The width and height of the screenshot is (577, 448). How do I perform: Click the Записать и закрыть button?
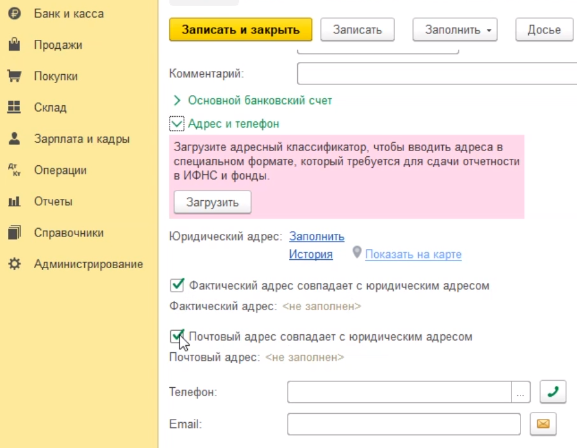tap(241, 29)
